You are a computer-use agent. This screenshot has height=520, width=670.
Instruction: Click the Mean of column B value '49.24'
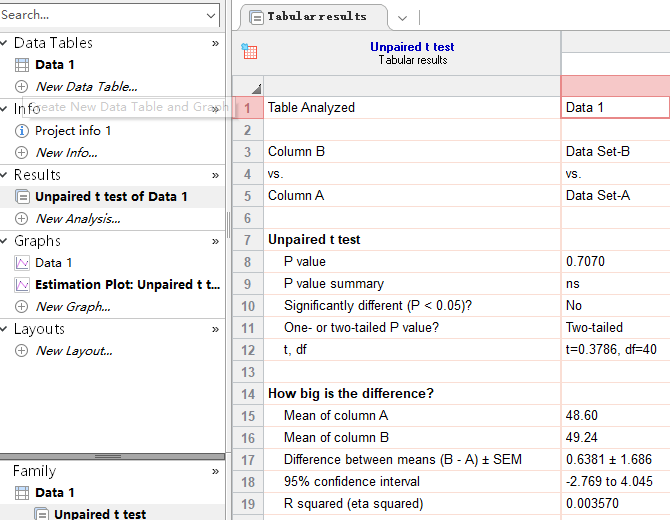point(616,438)
